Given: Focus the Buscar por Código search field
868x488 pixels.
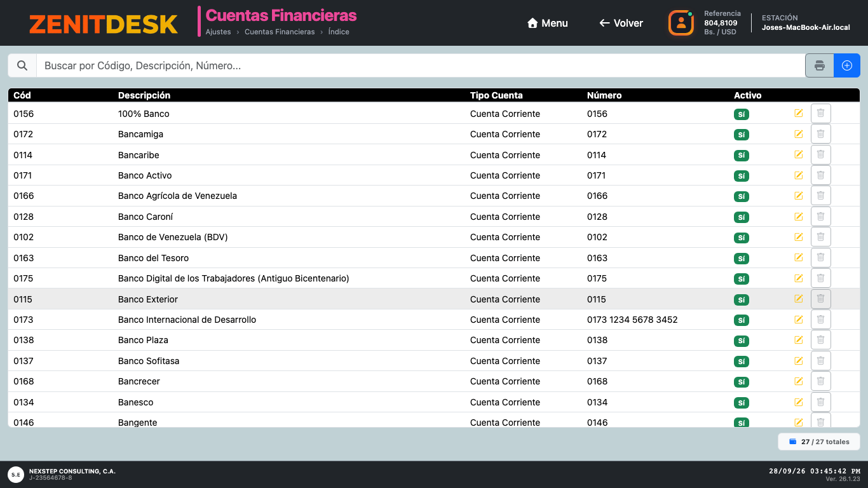Looking at the screenshot, I should [421, 65].
